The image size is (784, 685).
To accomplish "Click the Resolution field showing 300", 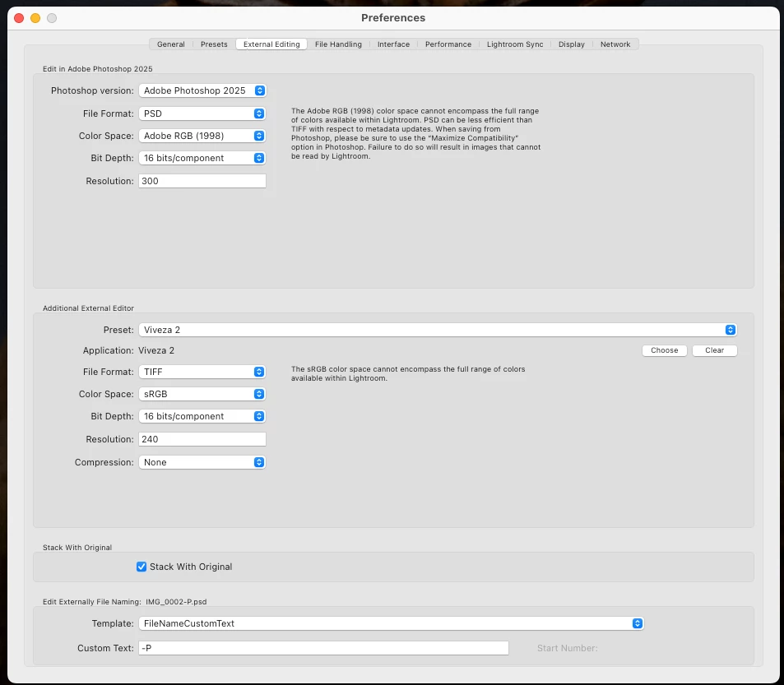I will pyautogui.click(x=202, y=181).
